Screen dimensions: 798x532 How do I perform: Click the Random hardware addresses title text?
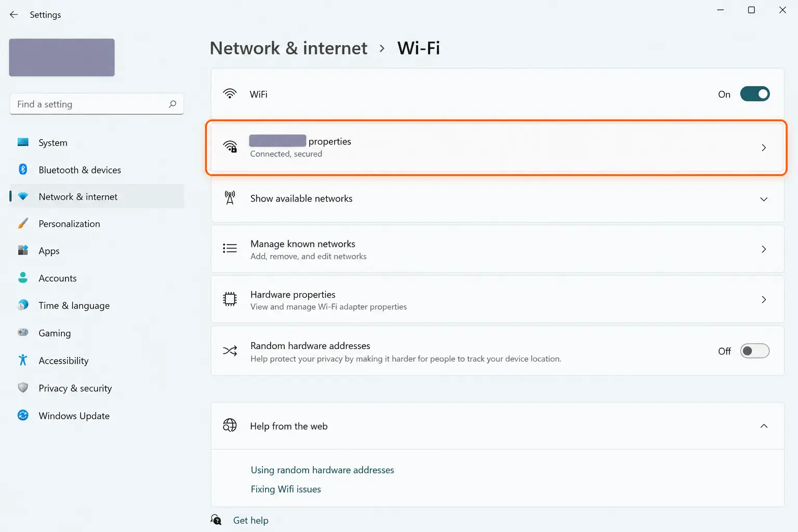(x=310, y=345)
